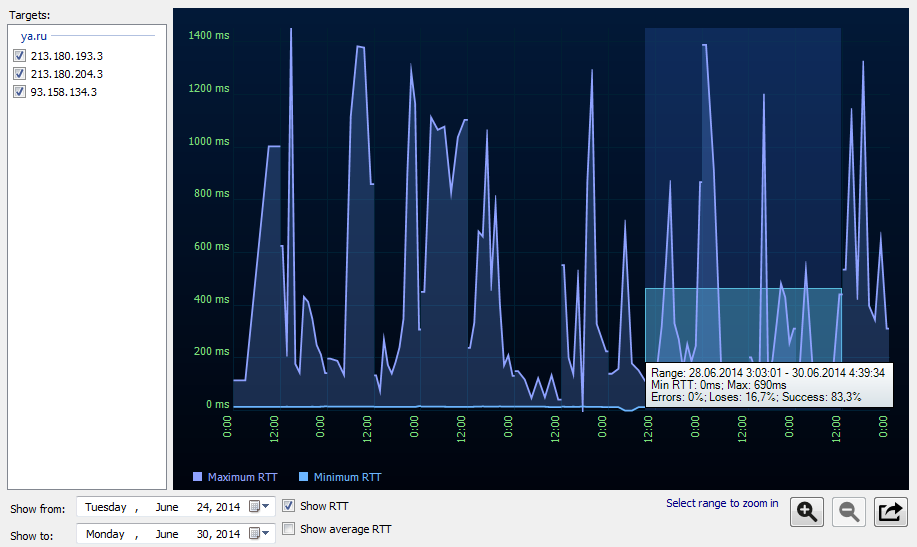Open the Show from calendar dropdown
This screenshot has width=917, height=547.
[259, 507]
